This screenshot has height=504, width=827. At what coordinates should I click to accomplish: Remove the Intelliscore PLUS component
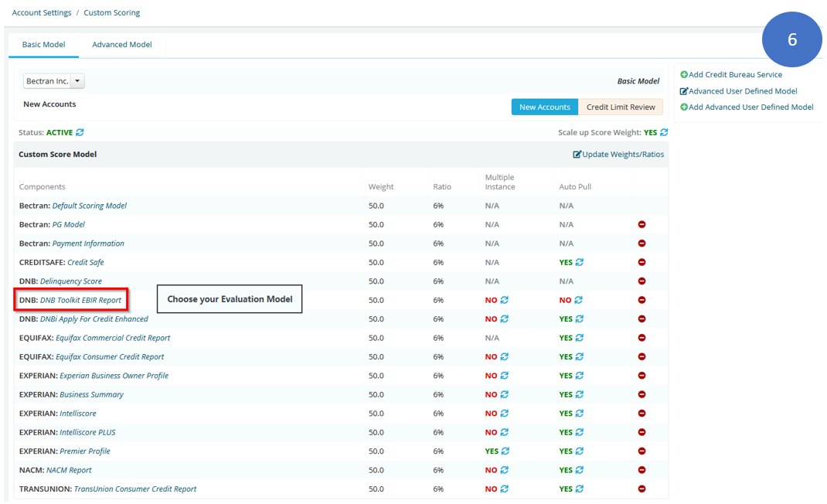coord(642,432)
